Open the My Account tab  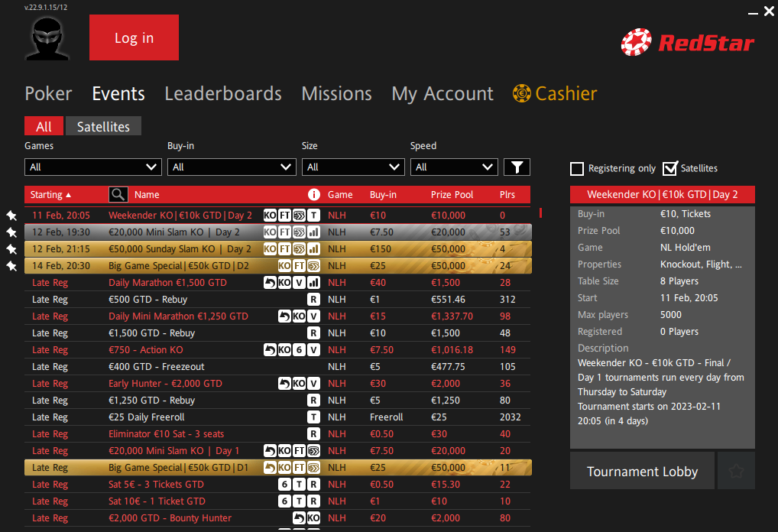point(442,94)
